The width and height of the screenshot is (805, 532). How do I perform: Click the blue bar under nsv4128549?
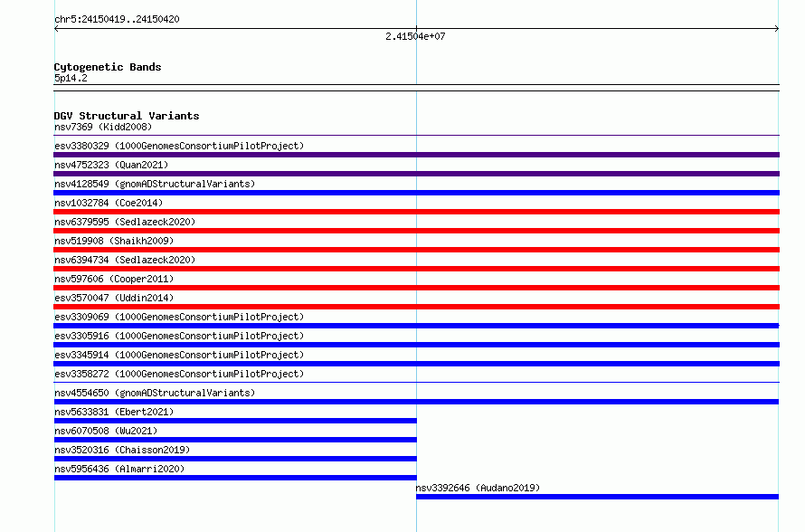coord(416,193)
